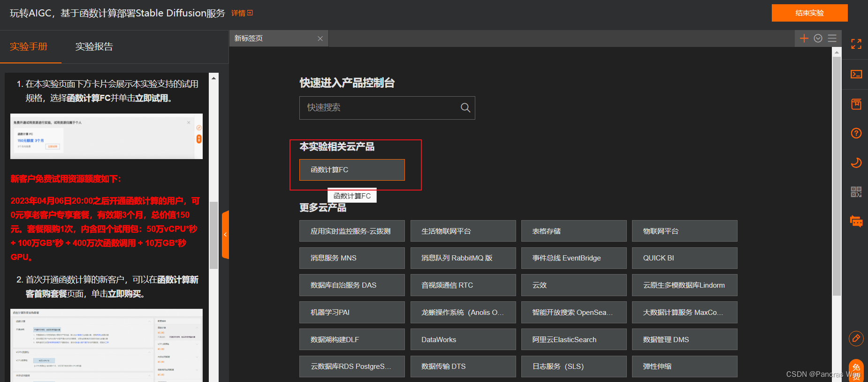Open 数据传输 DTS
Screen dimensions: 868x382
click(x=463, y=367)
